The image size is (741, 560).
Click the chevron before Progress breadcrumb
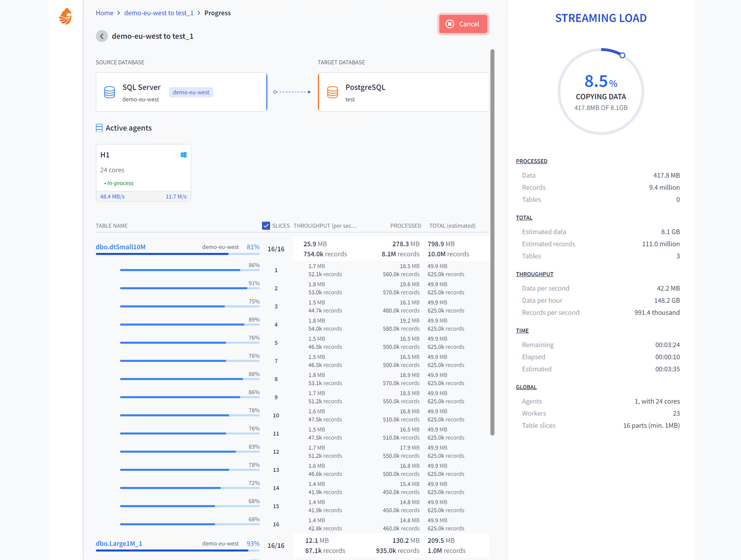click(x=199, y=13)
